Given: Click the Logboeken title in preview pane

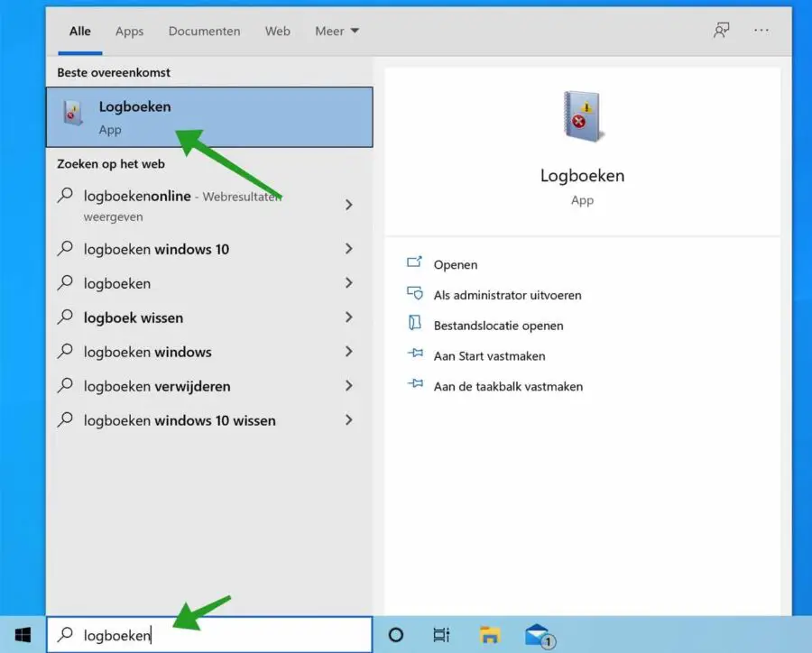Looking at the screenshot, I should click(583, 176).
